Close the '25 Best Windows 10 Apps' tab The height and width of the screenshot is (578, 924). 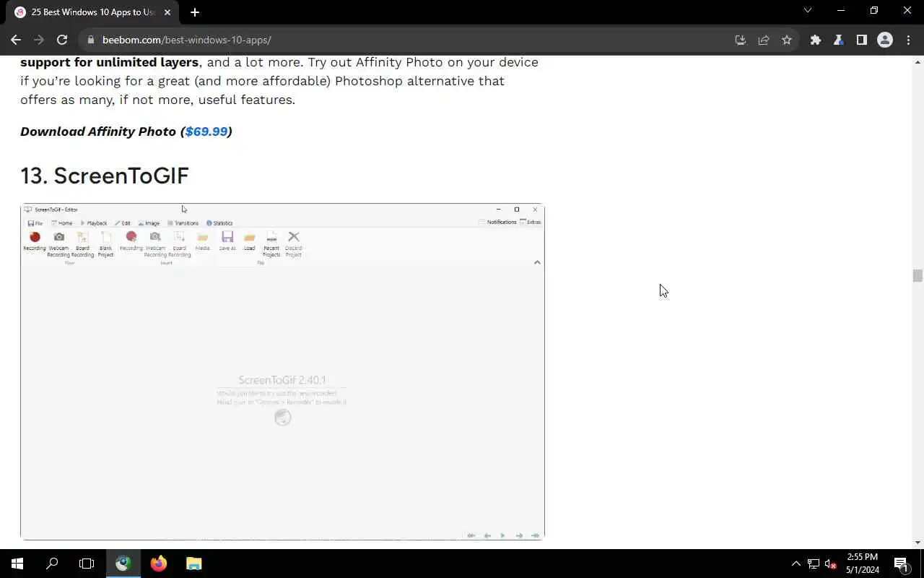coord(167,12)
